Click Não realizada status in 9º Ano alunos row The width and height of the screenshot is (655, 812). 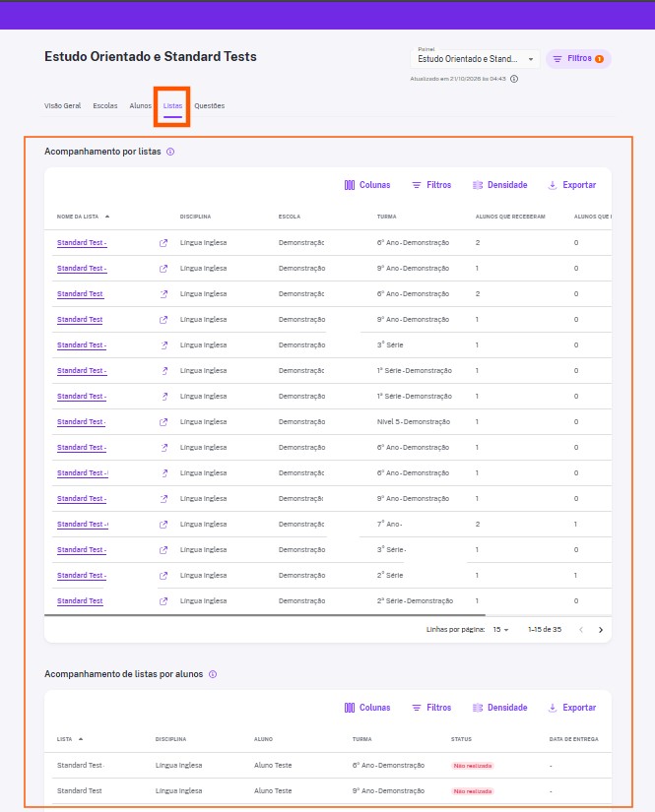[473, 791]
